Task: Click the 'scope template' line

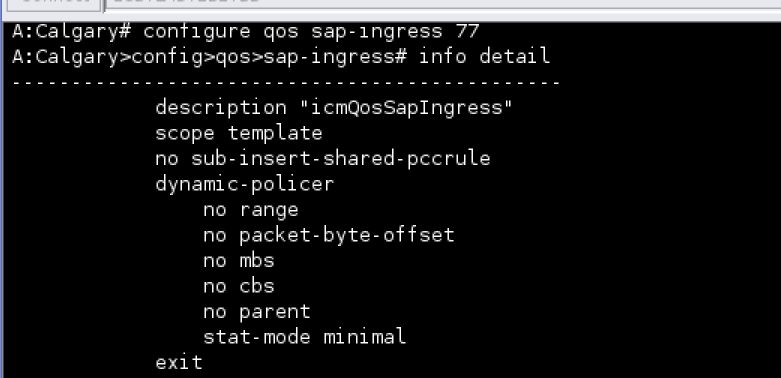Action: pyautogui.click(x=239, y=133)
